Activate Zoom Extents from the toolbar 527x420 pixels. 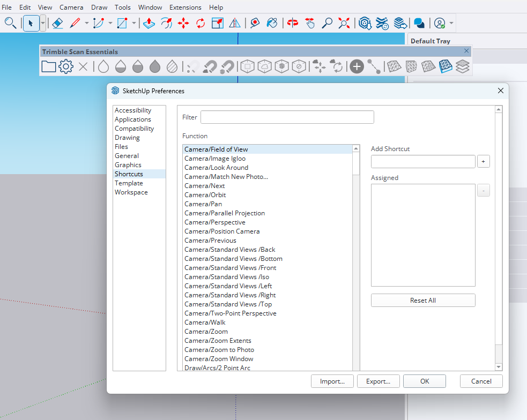(344, 23)
